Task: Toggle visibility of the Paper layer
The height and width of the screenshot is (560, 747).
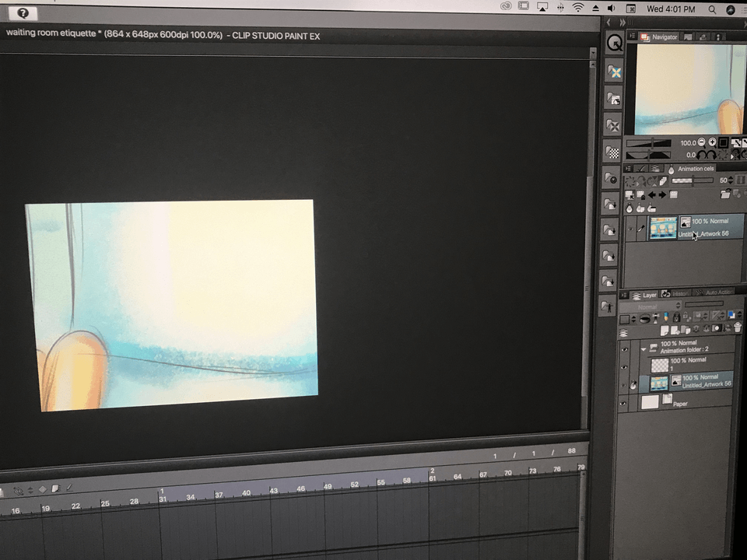Action: (624, 404)
